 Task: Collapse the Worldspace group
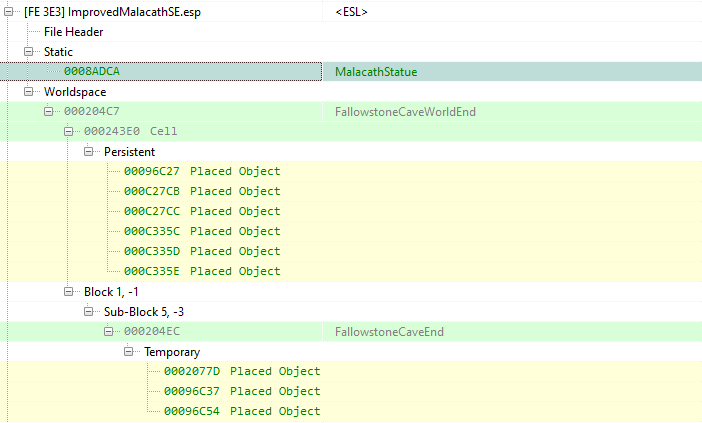pos(29,92)
